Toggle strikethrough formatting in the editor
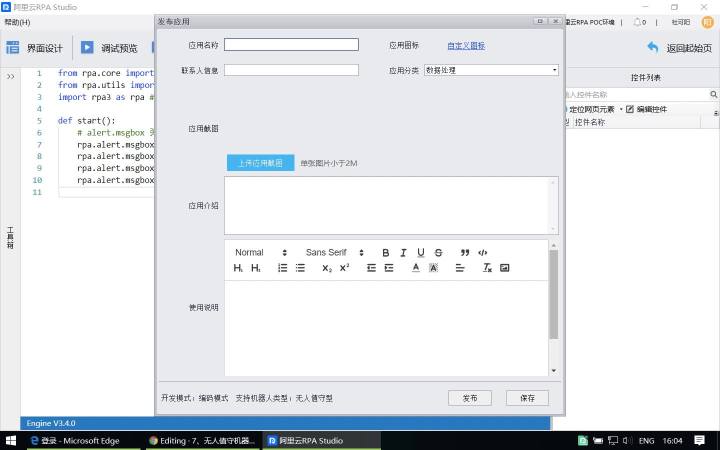The image size is (720, 450). tap(439, 253)
